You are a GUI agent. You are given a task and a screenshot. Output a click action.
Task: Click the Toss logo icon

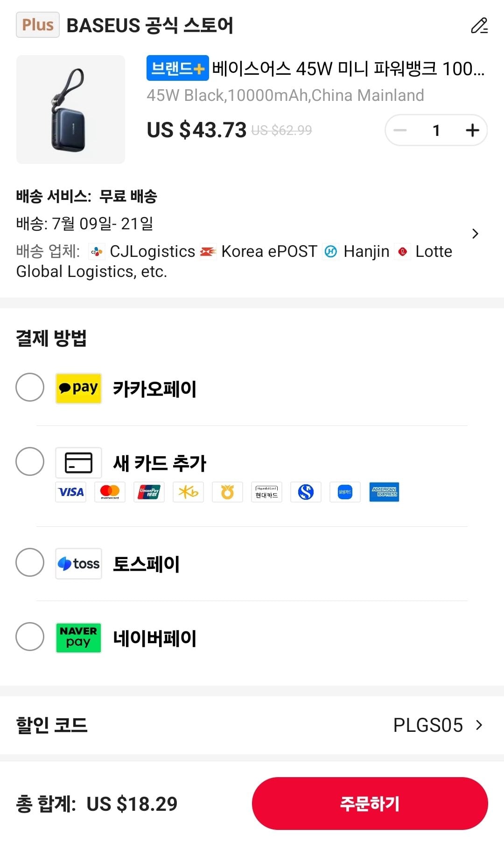pos(78,564)
